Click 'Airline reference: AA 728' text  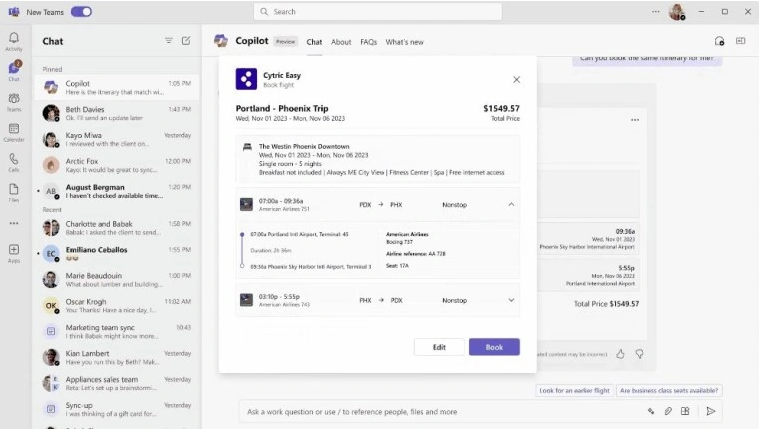tap(416, 254)
